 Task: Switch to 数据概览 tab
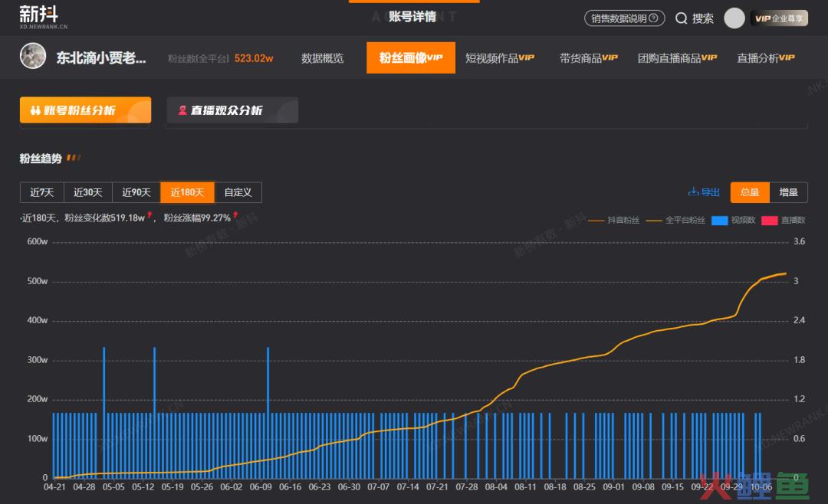[x=322, y=58]
